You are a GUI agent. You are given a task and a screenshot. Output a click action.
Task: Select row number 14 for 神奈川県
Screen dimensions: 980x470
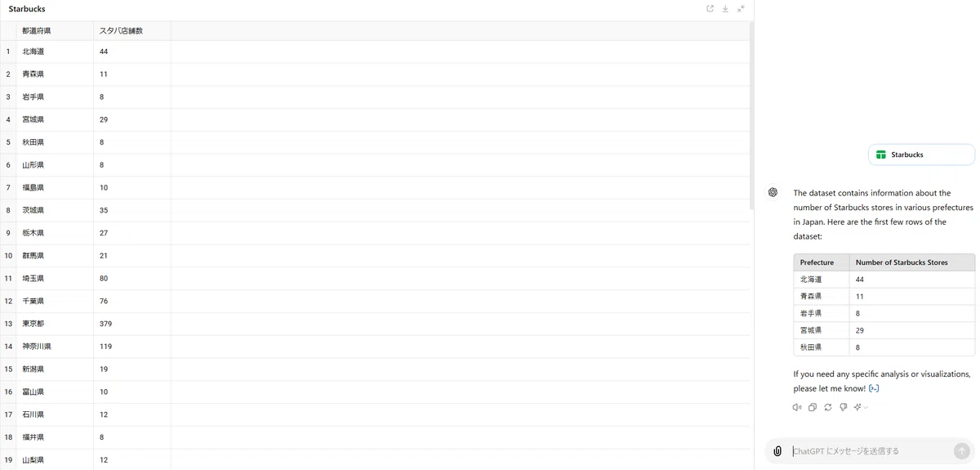coord(8,347)
